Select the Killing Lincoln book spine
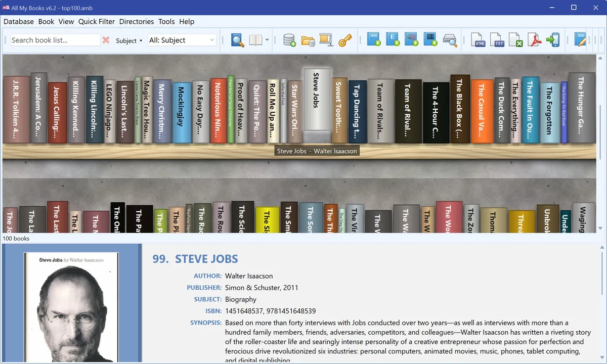Viewport: 607px width, 364px height. coord(95,110)
